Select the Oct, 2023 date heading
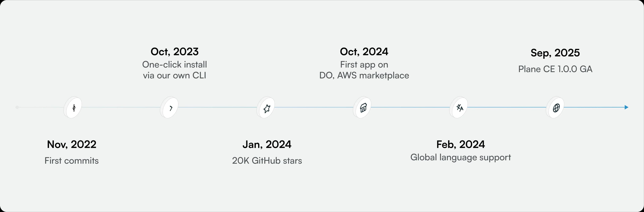 (x=174, y=52)
